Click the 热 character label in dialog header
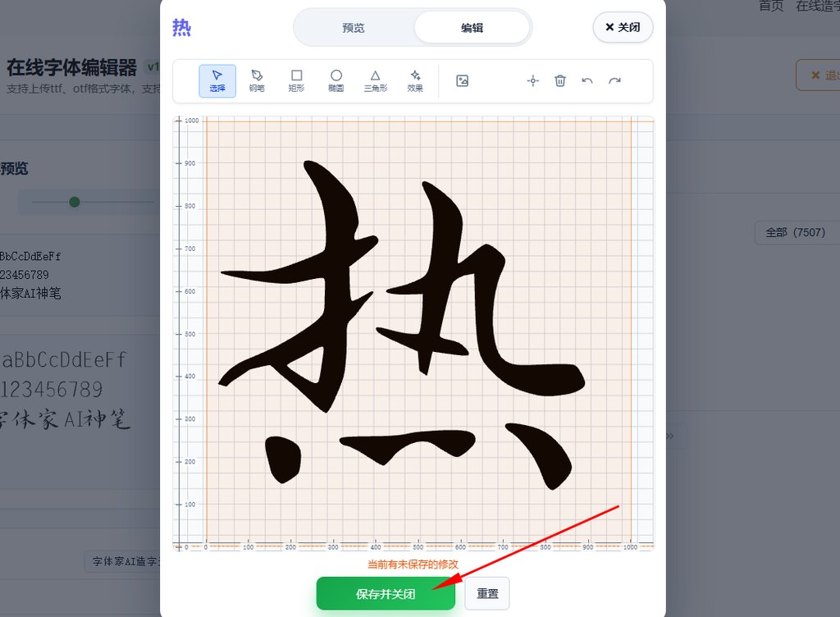 pos(181,27)
